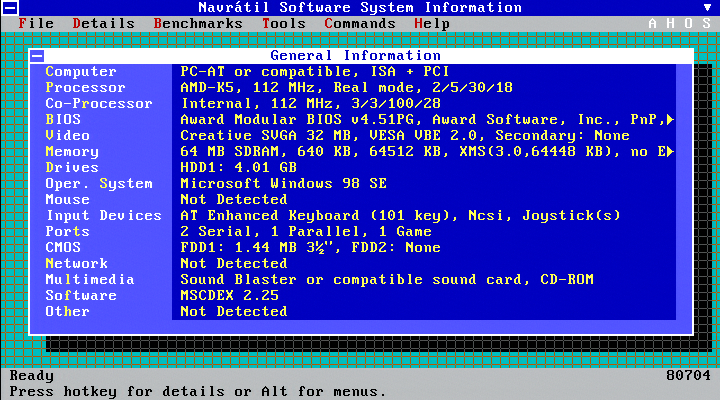The height and width of the screenshot is (400, 720).
Task: Click the 'Ready' status bar text
Action: [32, 376]
